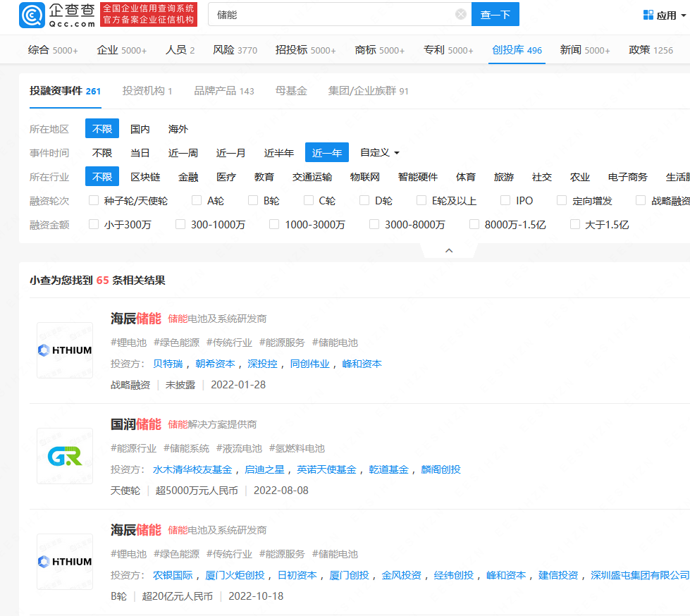Switch to the 商标 tab

pyautogui.click(x=379, y=50)
